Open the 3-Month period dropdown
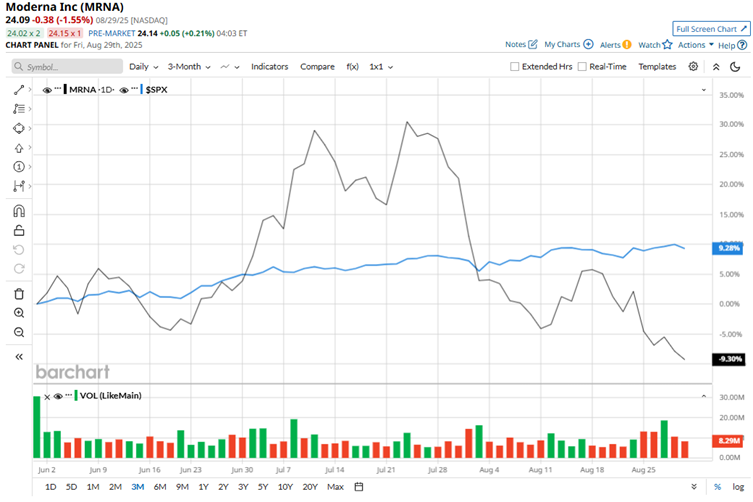 click(x=189, y=67)
